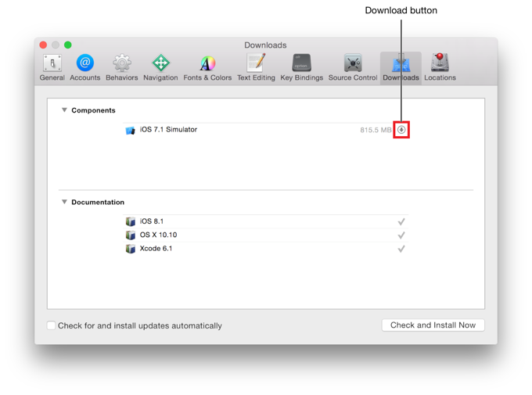
Task: Open the Fonts & Colors pane
Action: click(x=207, y=67)
